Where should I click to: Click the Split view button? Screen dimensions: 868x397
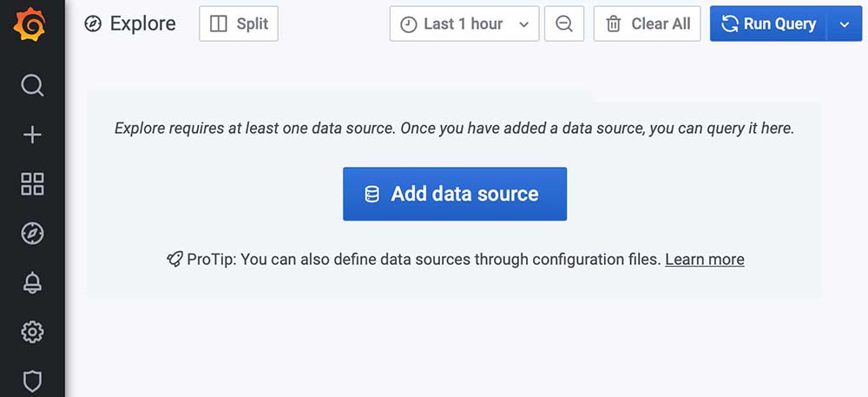[239, 24]
